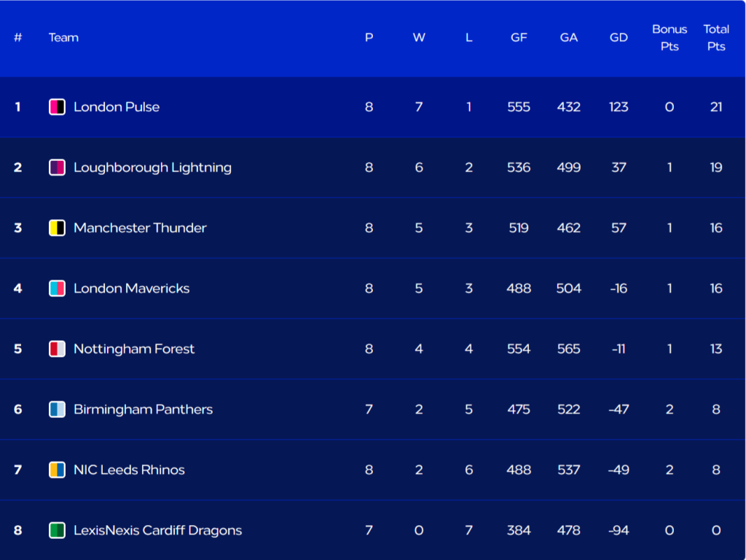This screenshot has height=560, width=746.
Task: Click the Team column header
Action: (64, 38)
